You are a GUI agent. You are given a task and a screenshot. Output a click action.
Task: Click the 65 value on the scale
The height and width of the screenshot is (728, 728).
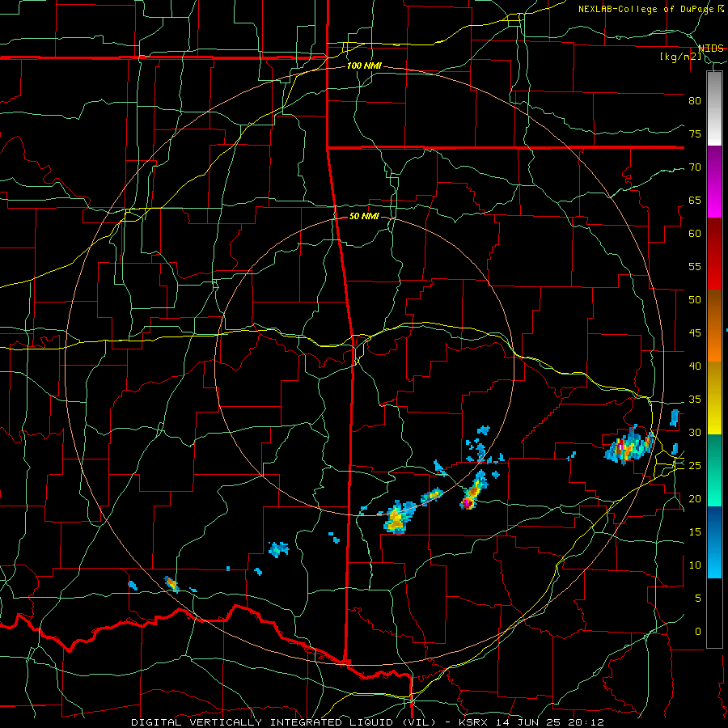pos(695,200)
